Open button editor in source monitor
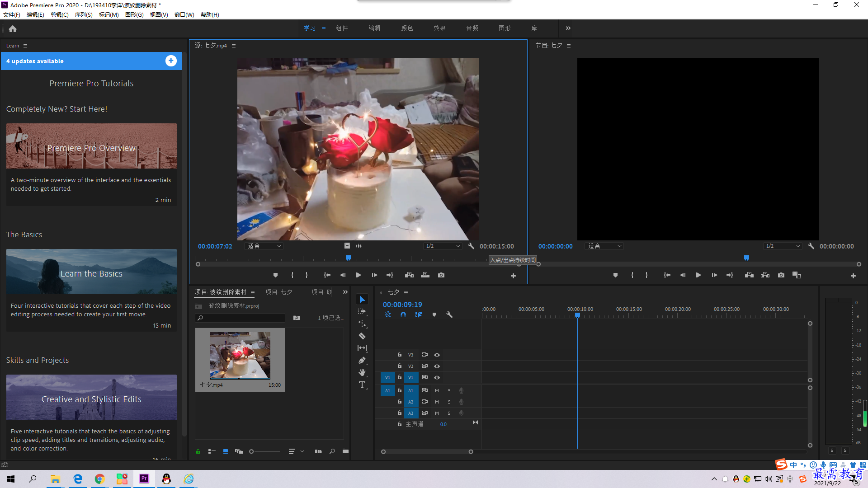Image resolution: width=868 pixels, height=488 pixels. tap(513, 276)
